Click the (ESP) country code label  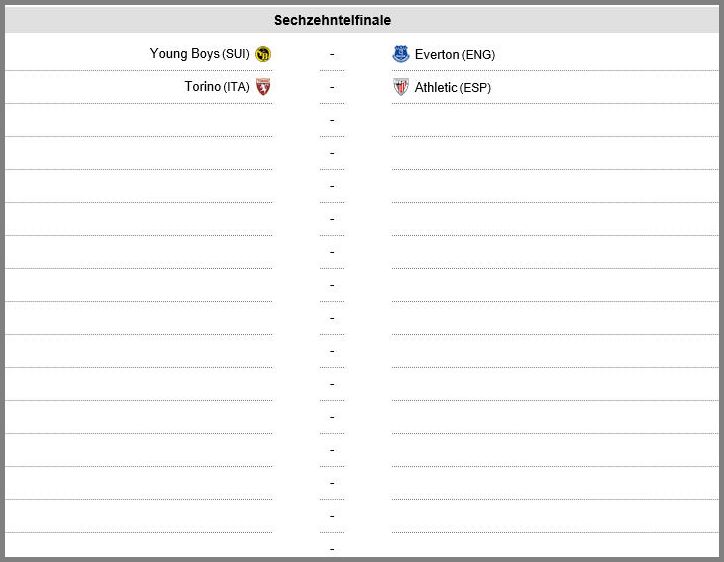click(475, 88)
